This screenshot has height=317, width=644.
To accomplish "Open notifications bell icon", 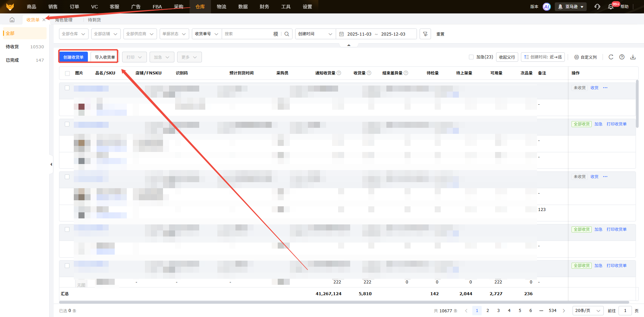I will pos(611,7).
